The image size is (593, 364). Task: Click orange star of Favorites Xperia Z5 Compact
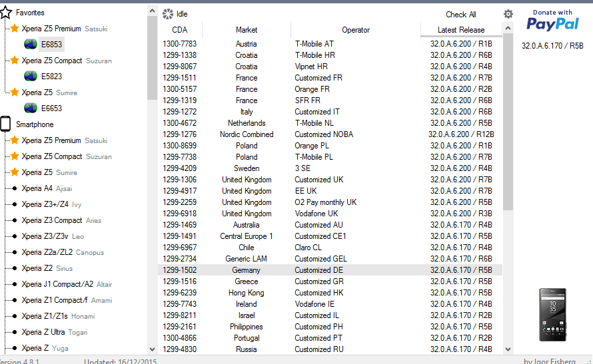coord(15,61)
